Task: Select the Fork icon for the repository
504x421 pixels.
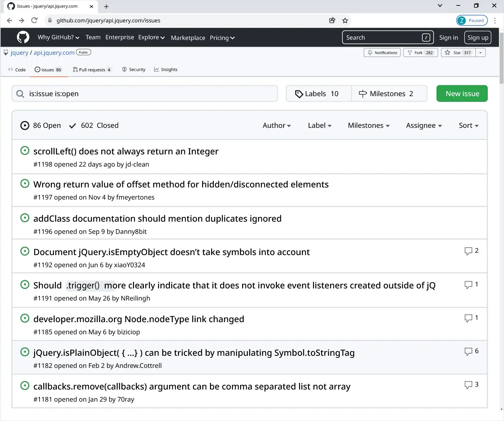Action: (x=409, y=52)
